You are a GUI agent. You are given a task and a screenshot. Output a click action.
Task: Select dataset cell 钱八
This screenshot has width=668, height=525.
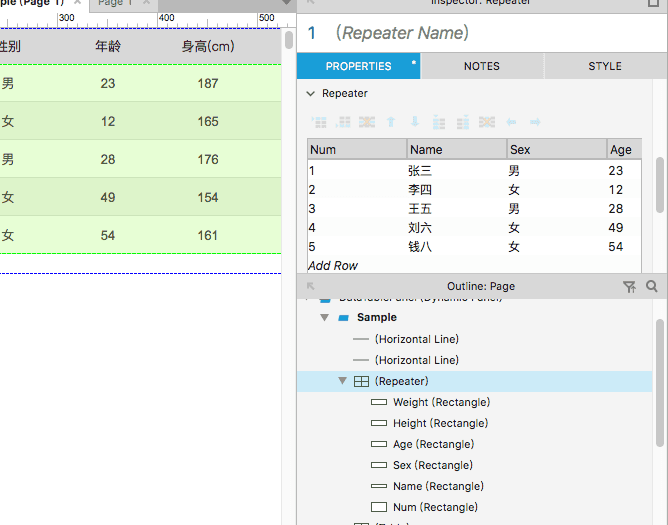[420, 247]
